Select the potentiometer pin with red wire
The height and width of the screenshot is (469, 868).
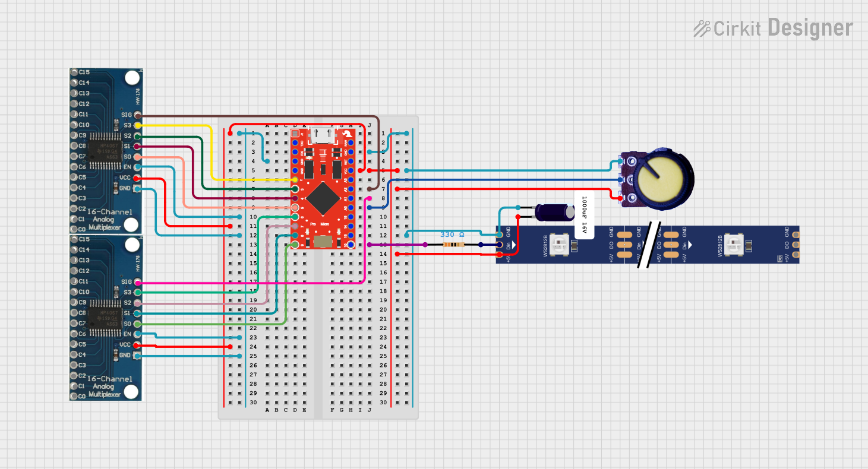[621, 198]
